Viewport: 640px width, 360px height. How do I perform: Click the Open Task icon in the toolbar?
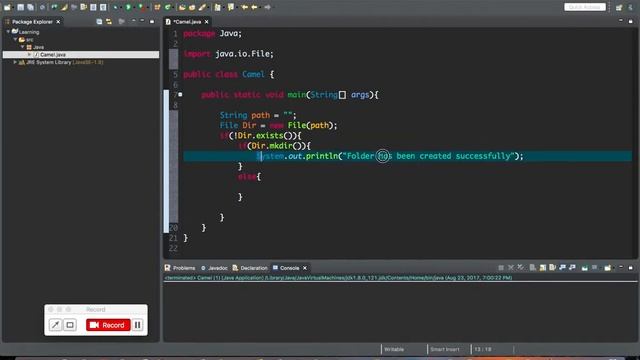[x=192, y=7]
